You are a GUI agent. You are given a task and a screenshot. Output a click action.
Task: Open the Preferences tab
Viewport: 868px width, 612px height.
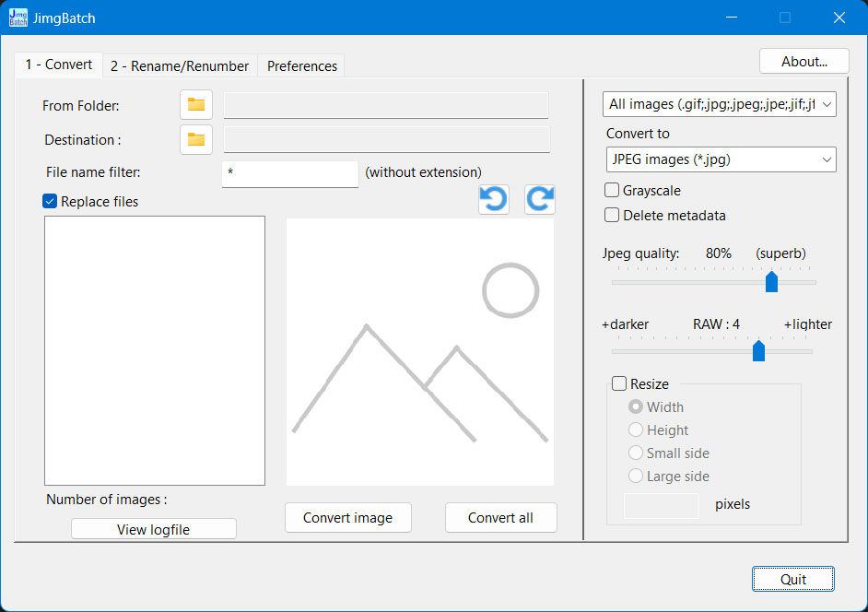pos(302,66)
